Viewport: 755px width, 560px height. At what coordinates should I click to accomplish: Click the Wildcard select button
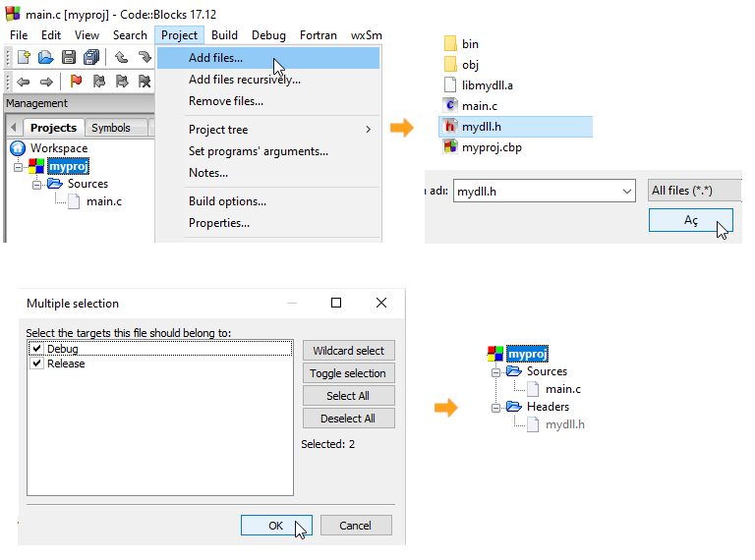[349, 351]
